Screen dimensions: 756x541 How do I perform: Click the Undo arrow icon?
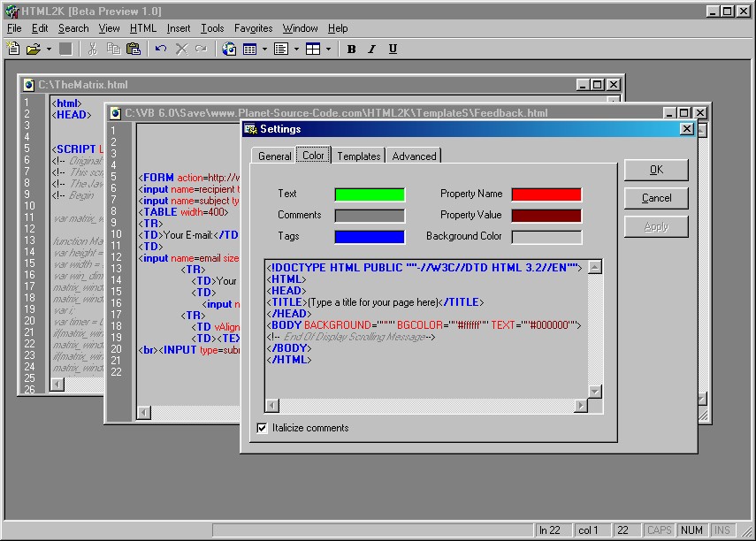coord(161,50)
